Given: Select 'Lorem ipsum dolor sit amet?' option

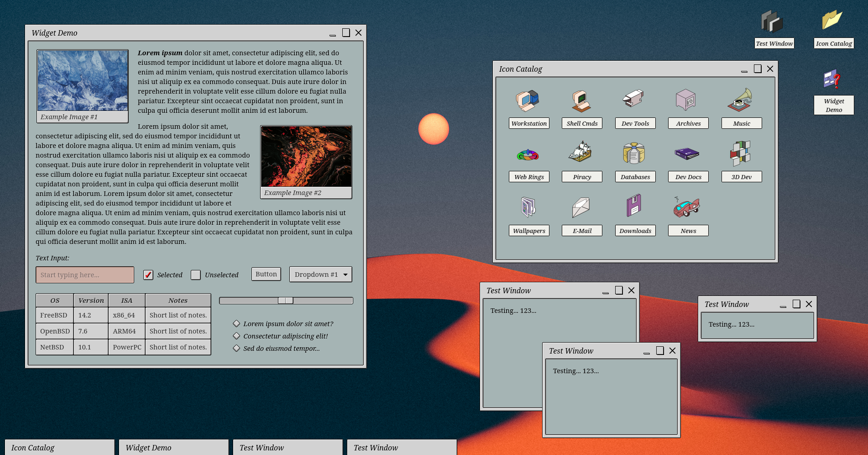Looking at the screenshot, I should [236, 323].
